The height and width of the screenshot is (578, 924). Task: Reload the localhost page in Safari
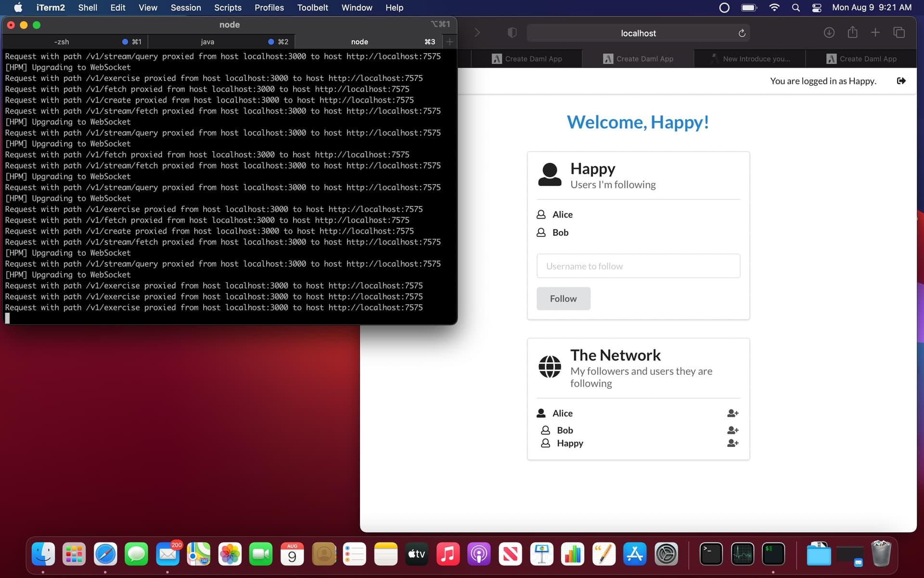(x=742, y=33)
